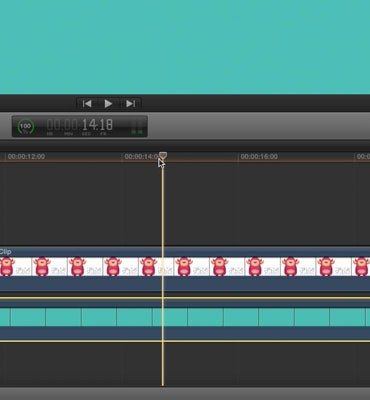
Task: Click the teal viewer preview area
Action: (x=185, y=47)
